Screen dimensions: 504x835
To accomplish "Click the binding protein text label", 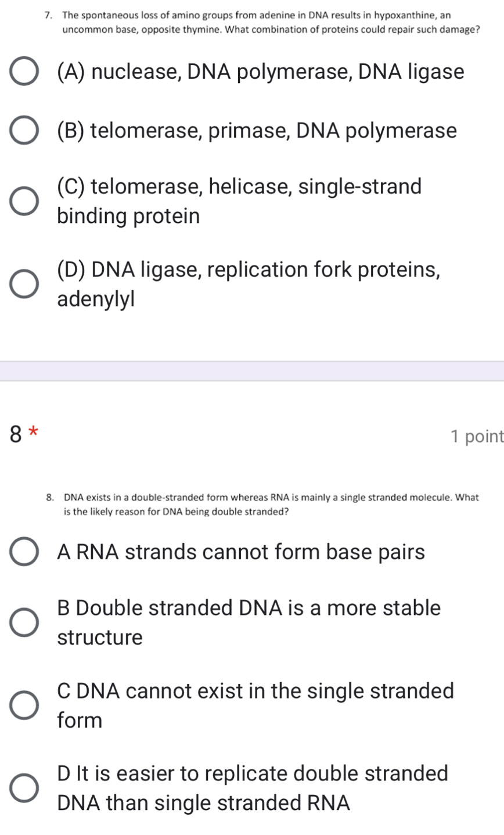I will 129,215.
